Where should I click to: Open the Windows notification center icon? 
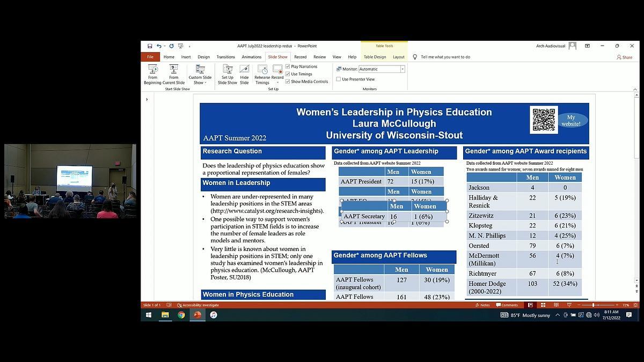(629, 315)
